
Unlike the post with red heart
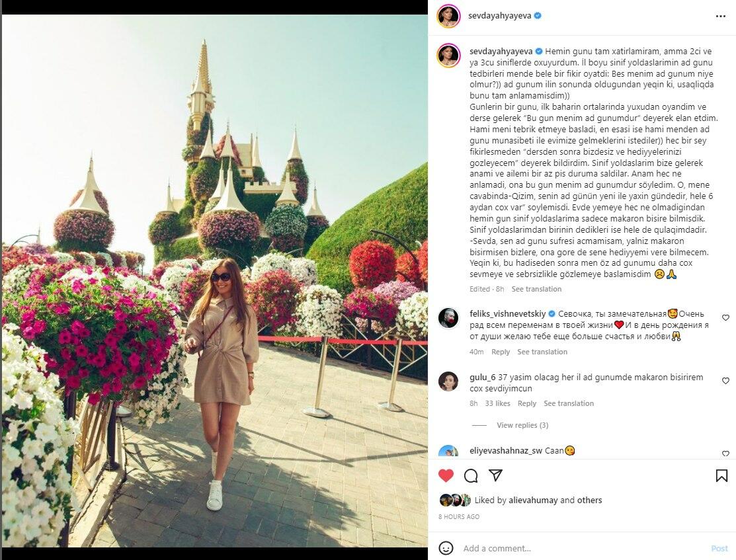[x=446, y=475]
